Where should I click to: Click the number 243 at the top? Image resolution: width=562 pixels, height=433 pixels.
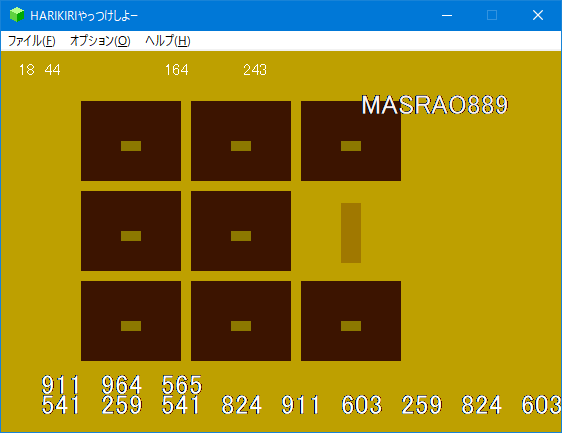255,70
